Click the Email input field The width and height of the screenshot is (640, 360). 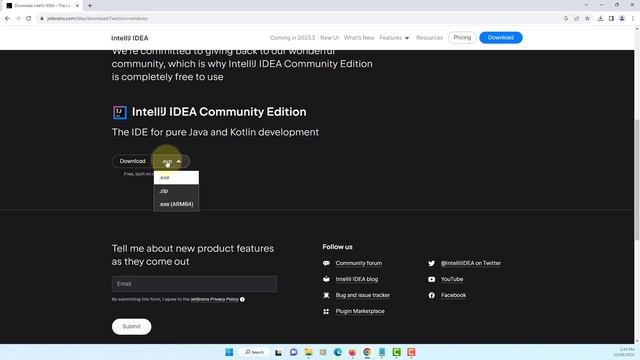(194, 284)
